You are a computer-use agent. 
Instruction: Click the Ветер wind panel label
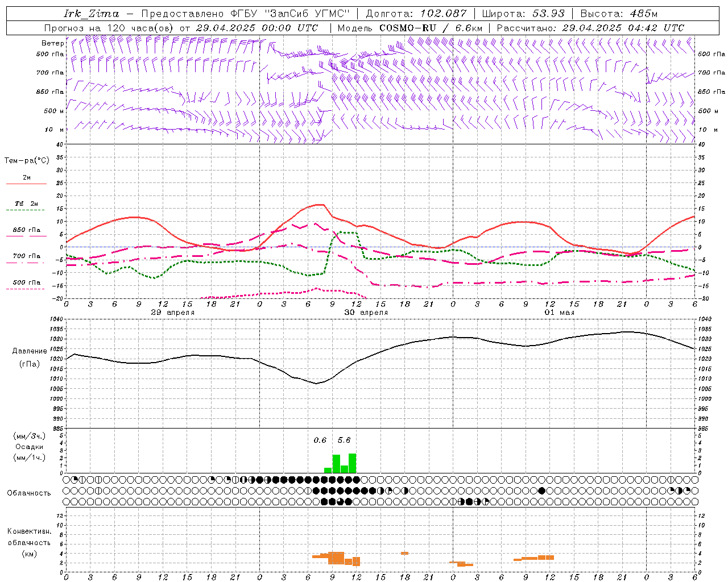point(52,43)
